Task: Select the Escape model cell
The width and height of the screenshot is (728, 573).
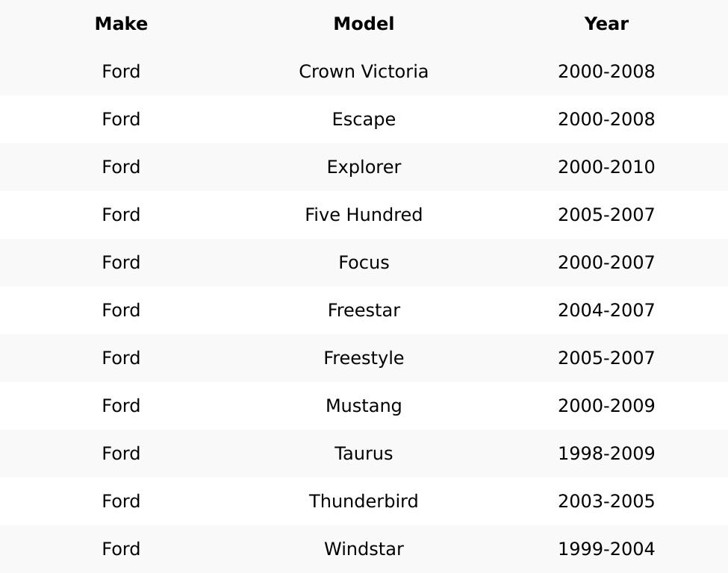Action: (364, 119)
